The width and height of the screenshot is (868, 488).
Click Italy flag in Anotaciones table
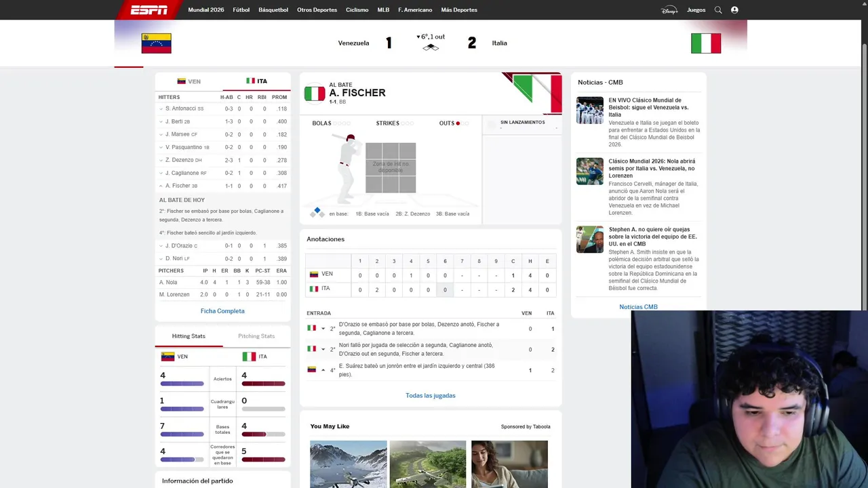(314, 289)
